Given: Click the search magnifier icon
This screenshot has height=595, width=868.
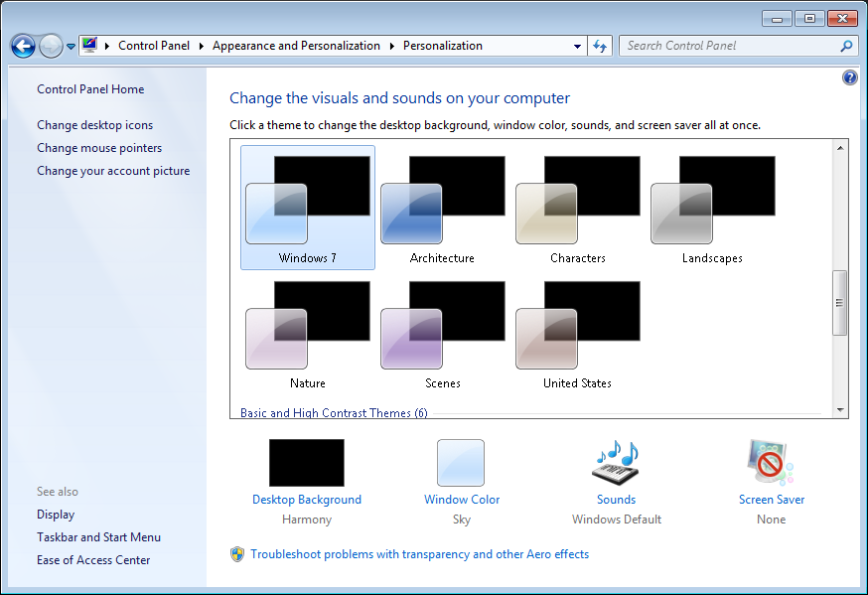Looking at the screenshot, I should pyautogui.click(x=846, y=46).
